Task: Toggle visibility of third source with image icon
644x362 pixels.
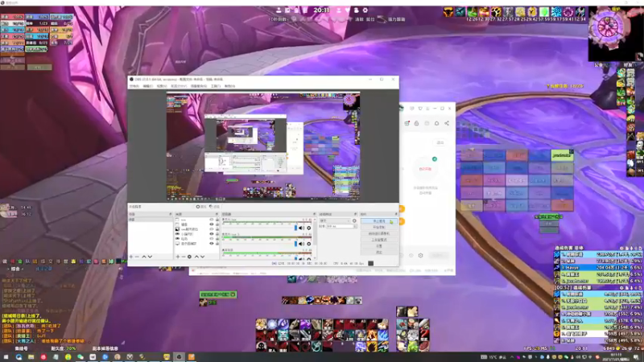Action: coord(212,229)
